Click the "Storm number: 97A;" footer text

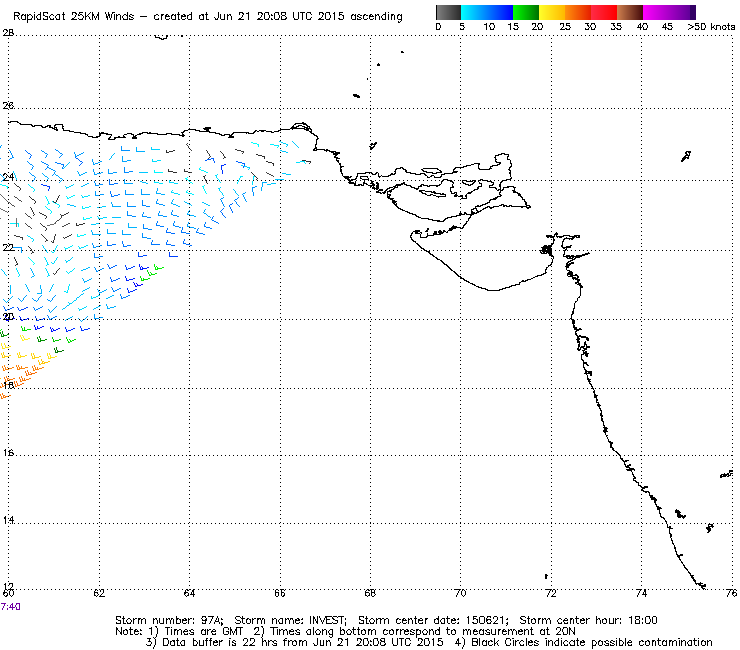(169, 620)
